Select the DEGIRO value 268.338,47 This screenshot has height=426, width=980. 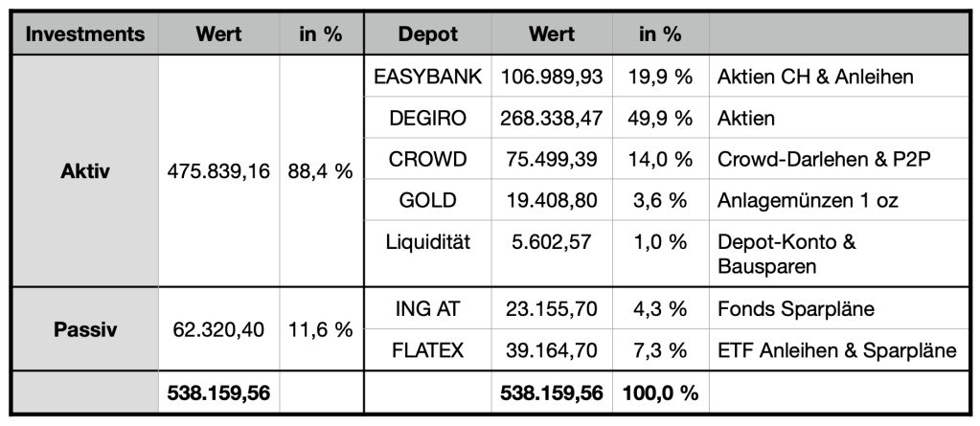(x=552, y=118)
